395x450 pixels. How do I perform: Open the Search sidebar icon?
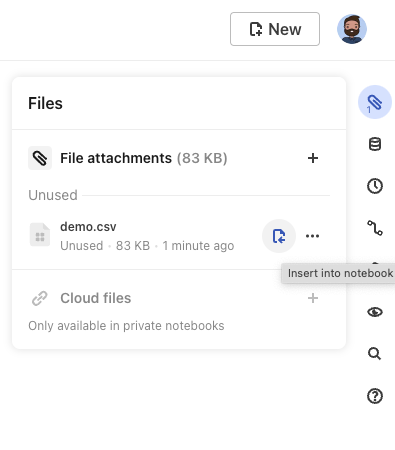(374, 354)
